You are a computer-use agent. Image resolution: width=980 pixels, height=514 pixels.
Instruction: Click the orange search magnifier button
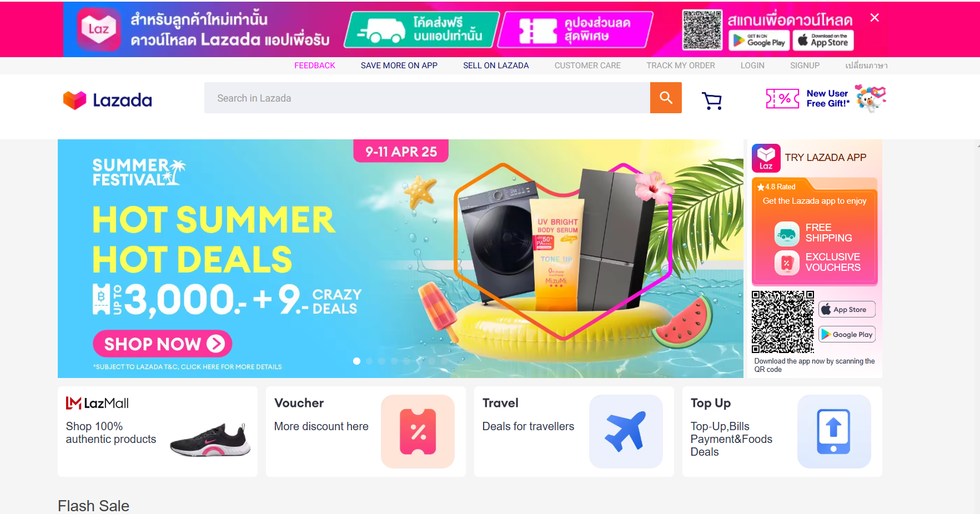[666, 98]
